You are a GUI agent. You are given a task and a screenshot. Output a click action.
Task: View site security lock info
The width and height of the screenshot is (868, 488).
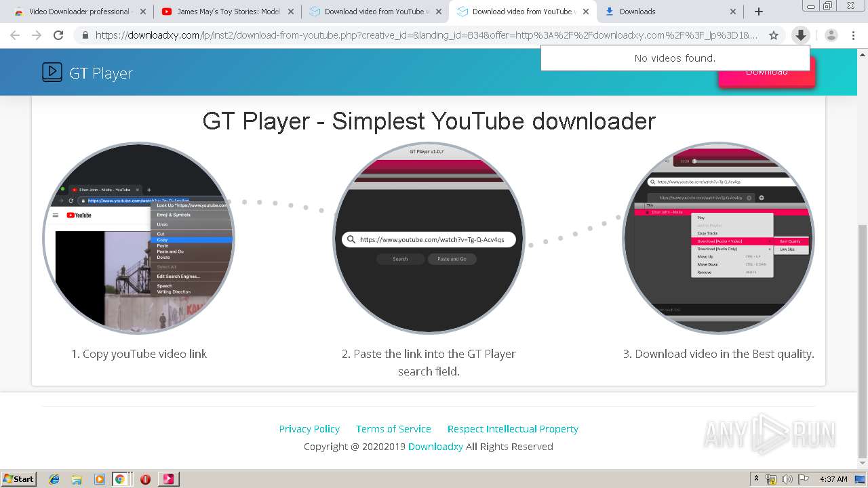[85, 35]
